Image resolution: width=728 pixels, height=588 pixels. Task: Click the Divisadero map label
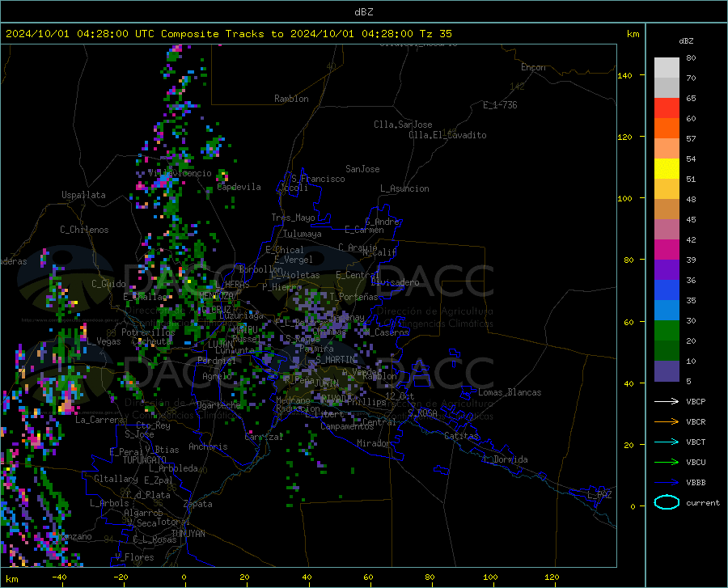point(395,282)
